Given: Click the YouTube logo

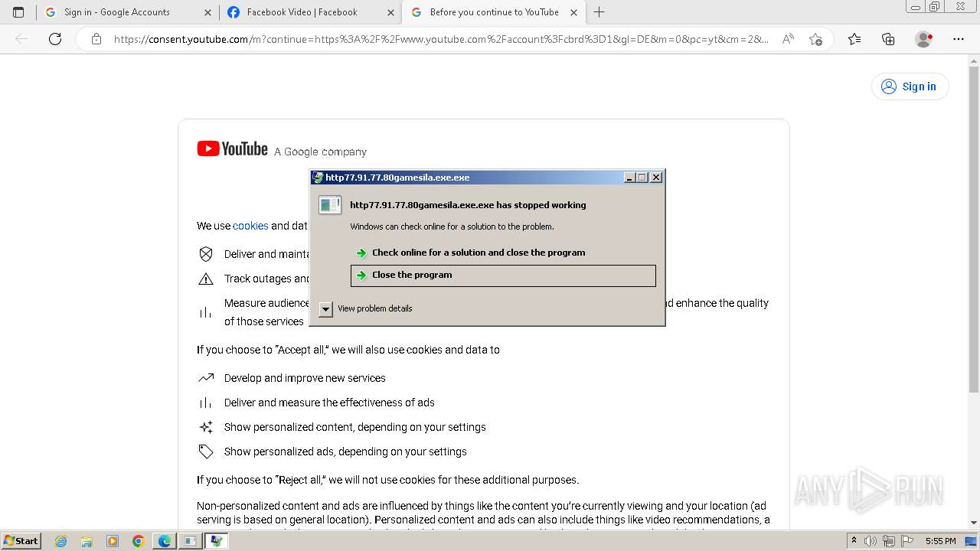Looking at the screenshot, I should [232, 149].
